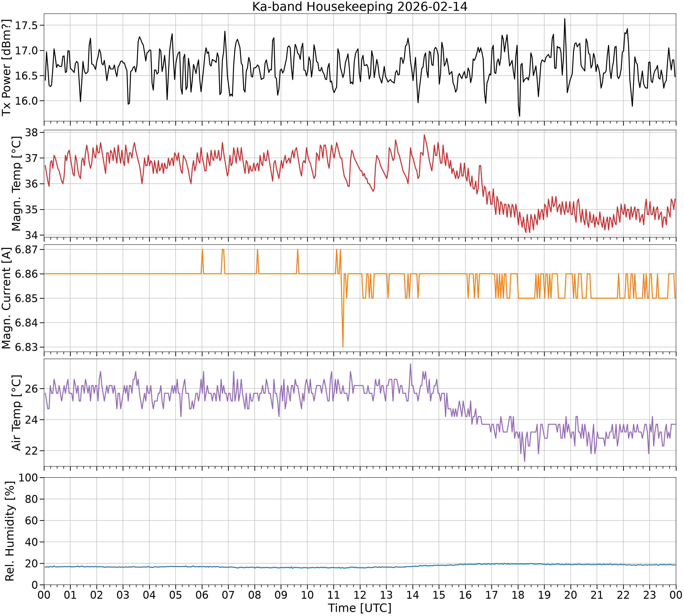This screenshot has height=616, width=684.
Task: Click the magnetron temperature maximum near 14:30 UTC
Action: (x=424, y=135)
